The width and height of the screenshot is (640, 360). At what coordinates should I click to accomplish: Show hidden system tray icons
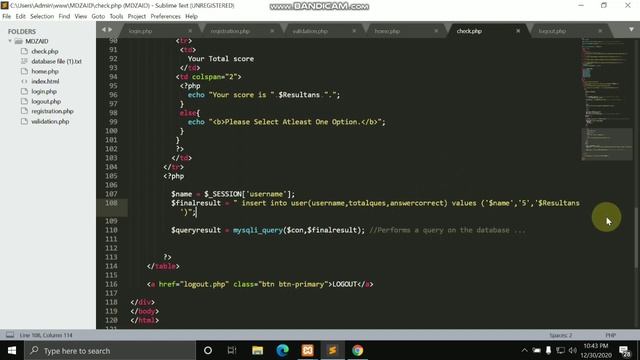(x=524, y=350)
